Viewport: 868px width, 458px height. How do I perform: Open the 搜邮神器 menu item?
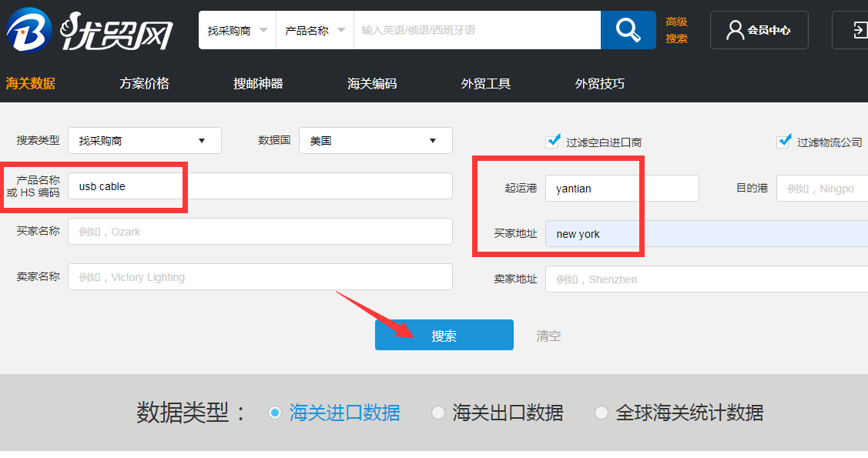(258, 84)
